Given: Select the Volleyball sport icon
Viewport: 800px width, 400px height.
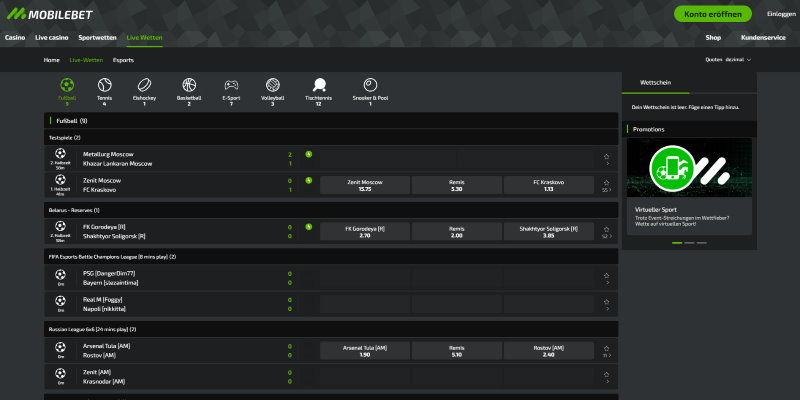Looking at the screenshot, I should 273,85.
